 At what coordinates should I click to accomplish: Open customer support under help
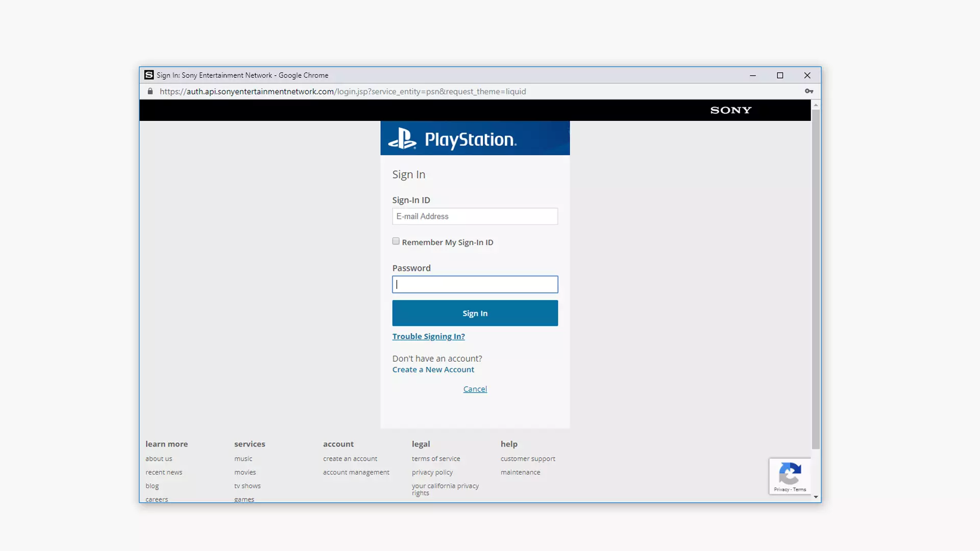click(x=528, y=459)
